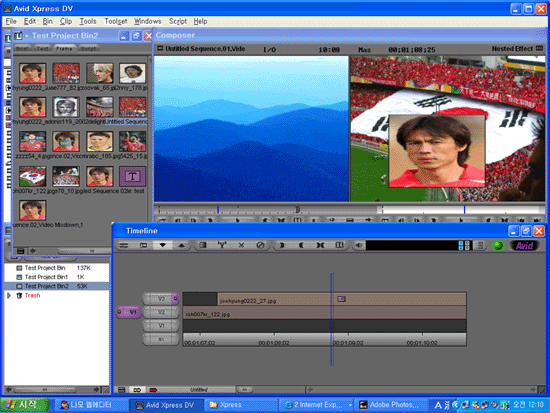The image size is (550, 413).
Task: Click the red segment mode icon at Timeline bottom
Action: 153,390
